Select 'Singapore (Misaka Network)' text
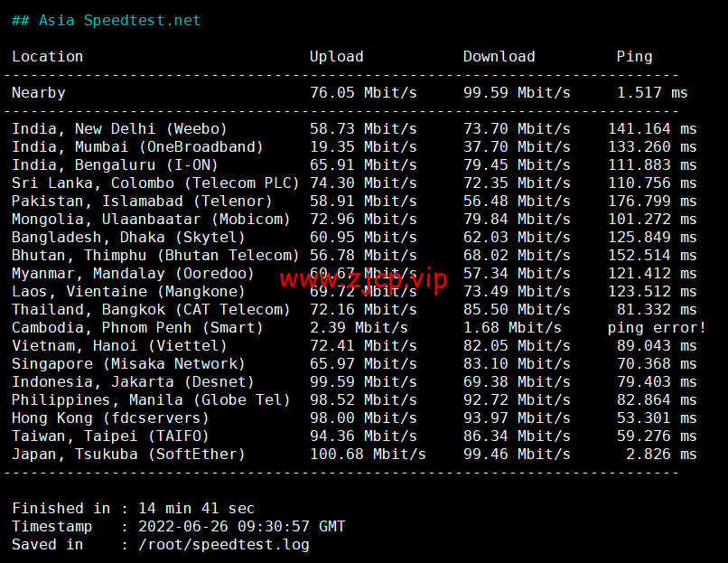Image resolution: width=728 pixels, height=563 pixels. click(128, 364)
